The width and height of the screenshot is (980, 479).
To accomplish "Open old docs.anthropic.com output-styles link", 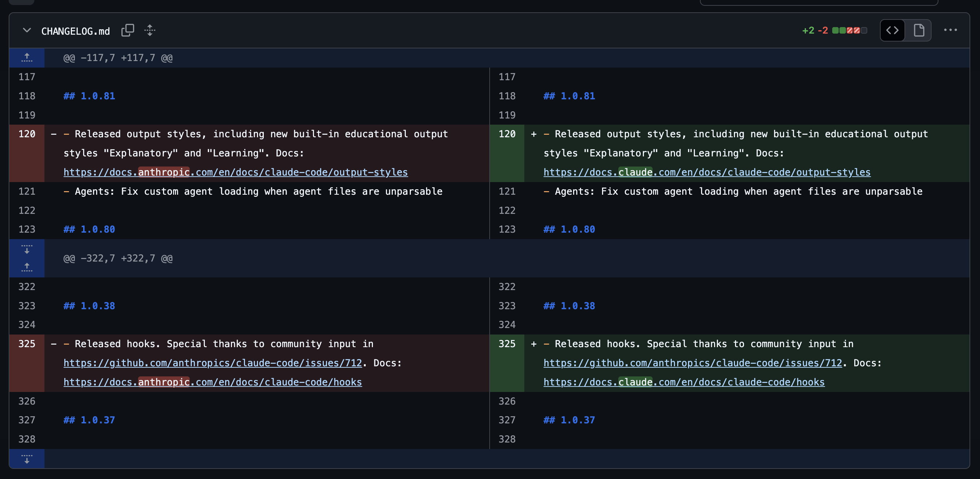I will pyautogui.click(x=236, y=172).
